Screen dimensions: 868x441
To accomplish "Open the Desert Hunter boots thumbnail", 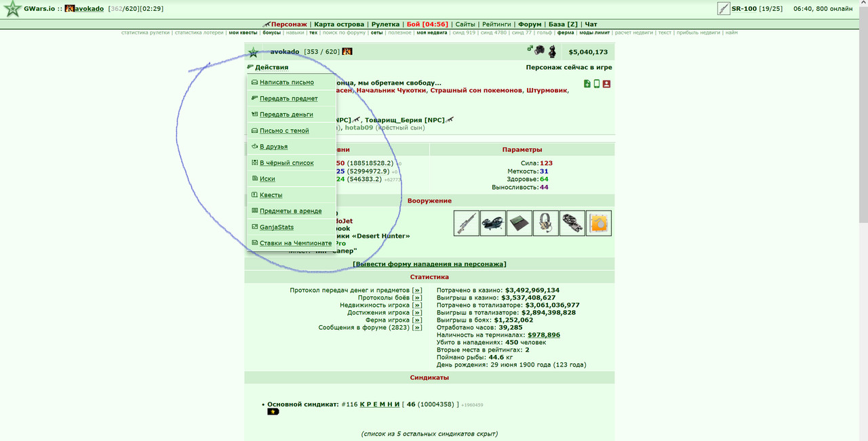I will [572, 223].
